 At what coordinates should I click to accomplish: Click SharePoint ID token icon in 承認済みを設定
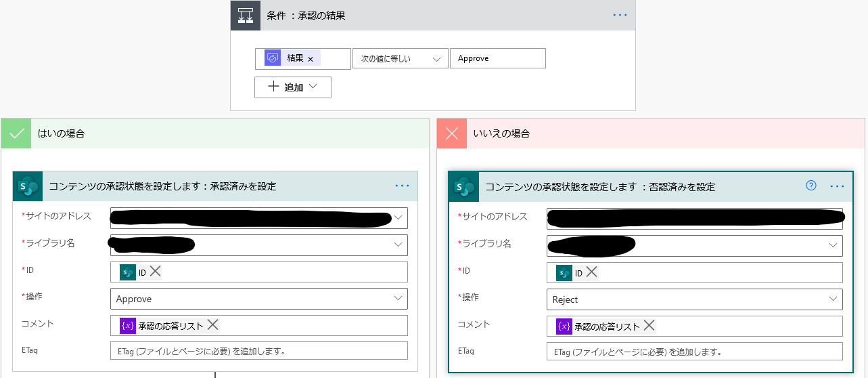[128, 272]
